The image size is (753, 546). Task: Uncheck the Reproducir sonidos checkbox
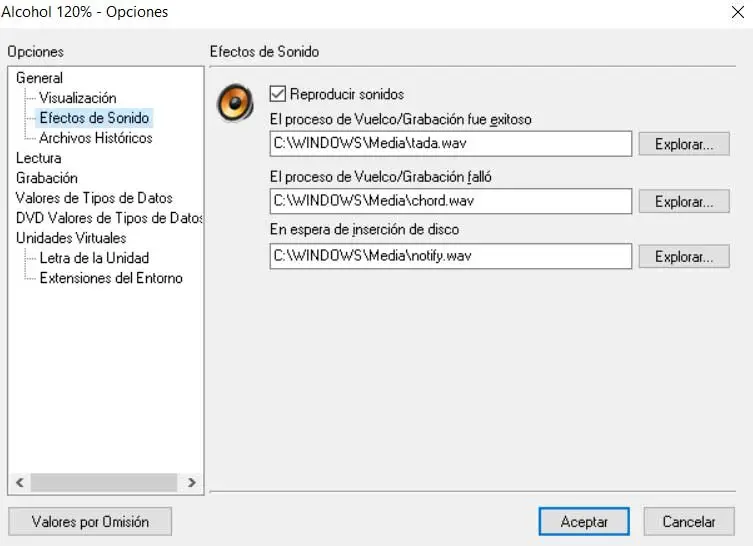pos(279,95)
